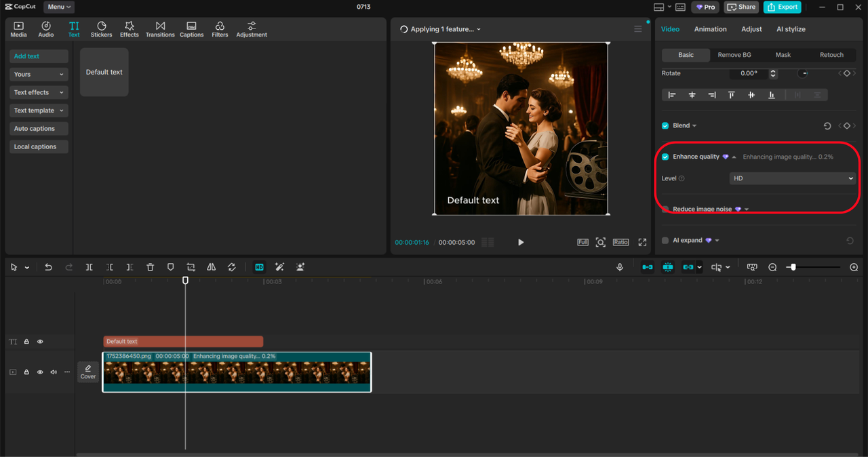868x457 pixels.
Task: Adjust the timeline zoom slider
Action: (793, 267)
